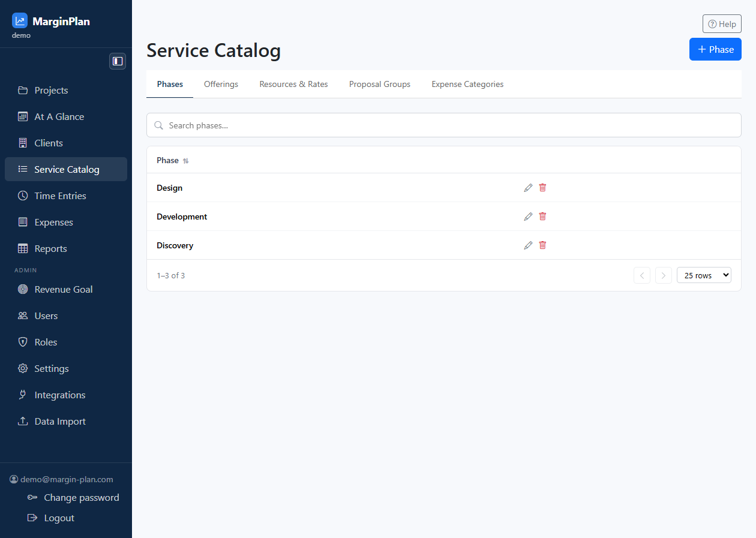Click the Expenses ledger icon
Image resolution: width=756 pixels, height=538 pixels.
(23, 222)
